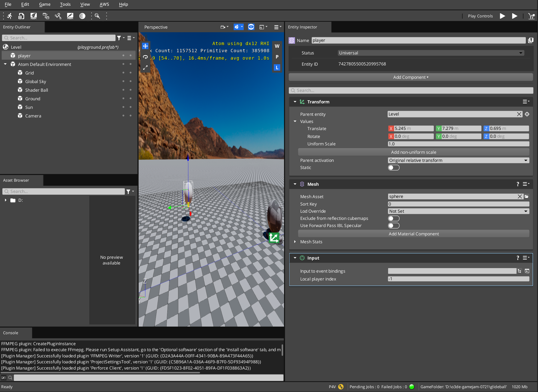
Task: Click the Mesh component help question mark
Action: pyautogui.click(x=518, y=184)
